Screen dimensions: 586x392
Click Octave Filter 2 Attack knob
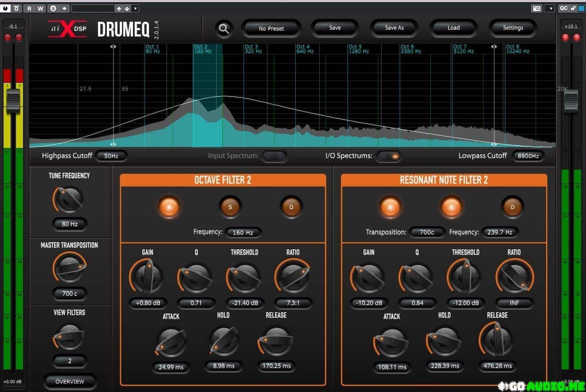171,342
